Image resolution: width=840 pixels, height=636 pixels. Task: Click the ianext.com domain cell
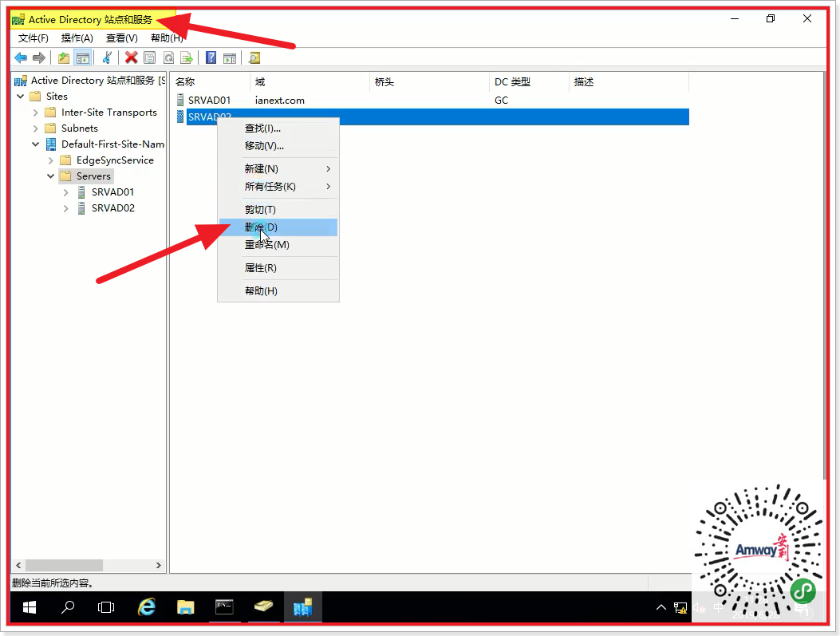(280, 101)
